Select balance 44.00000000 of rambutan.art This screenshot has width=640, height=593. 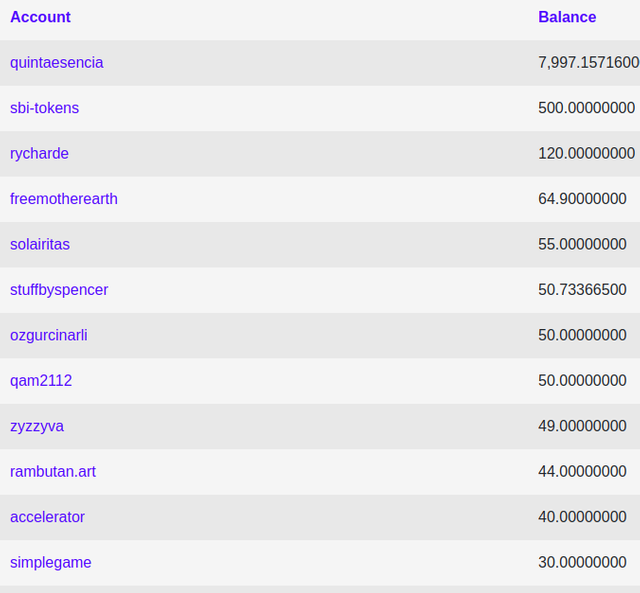[x=582, y=472]
